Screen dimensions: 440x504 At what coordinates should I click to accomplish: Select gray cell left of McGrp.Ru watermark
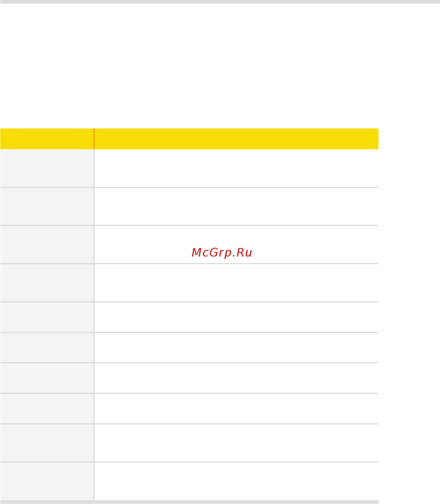pyautogui.click(x=47, y=244)
